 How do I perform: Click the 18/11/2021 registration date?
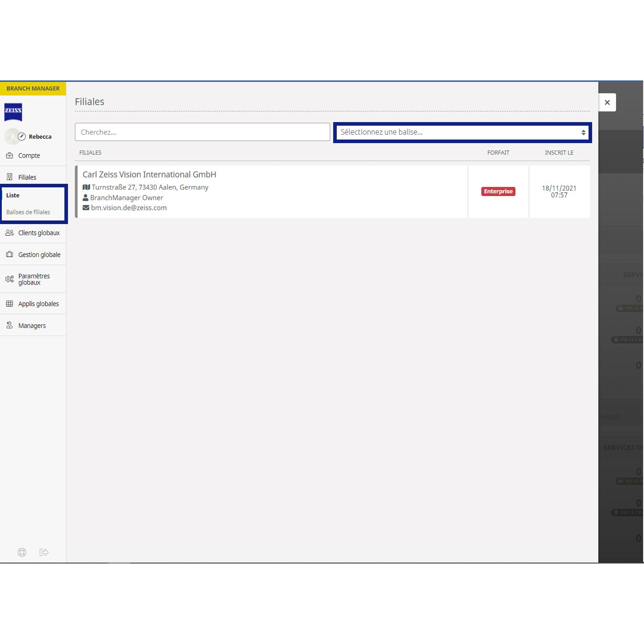pos(559,191)
